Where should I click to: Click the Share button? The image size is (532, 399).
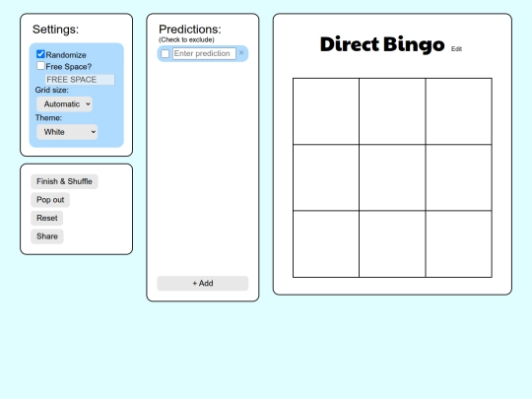coord(47,236)
